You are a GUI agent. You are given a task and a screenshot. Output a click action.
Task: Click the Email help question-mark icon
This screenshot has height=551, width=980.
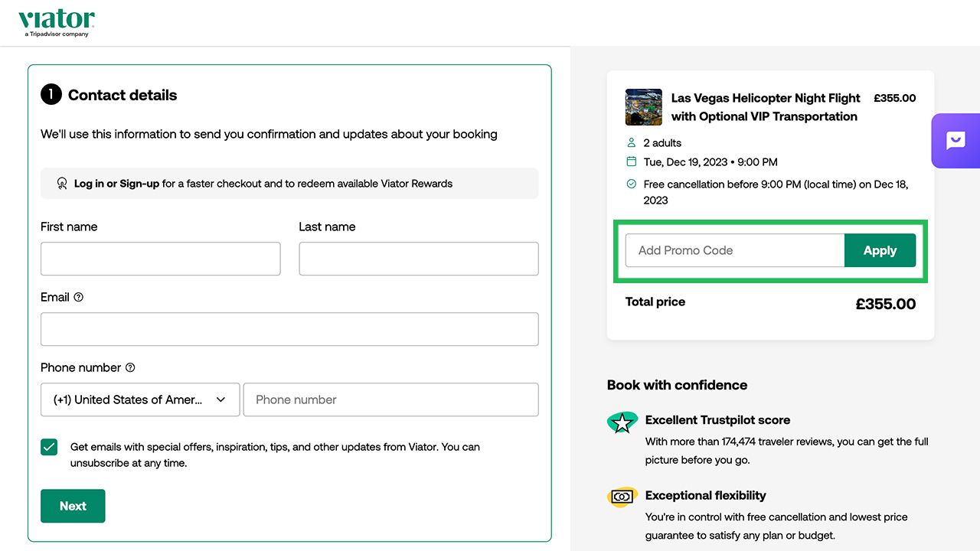pyautogui.click(x=78, y=297)
